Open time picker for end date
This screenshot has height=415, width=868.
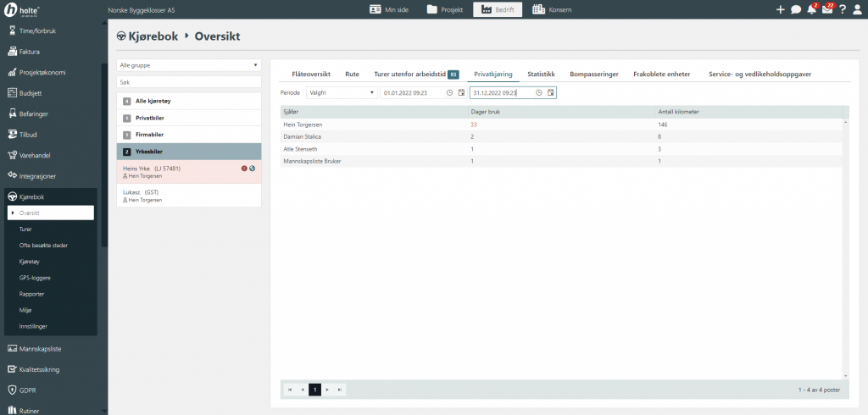coord(539,92)
